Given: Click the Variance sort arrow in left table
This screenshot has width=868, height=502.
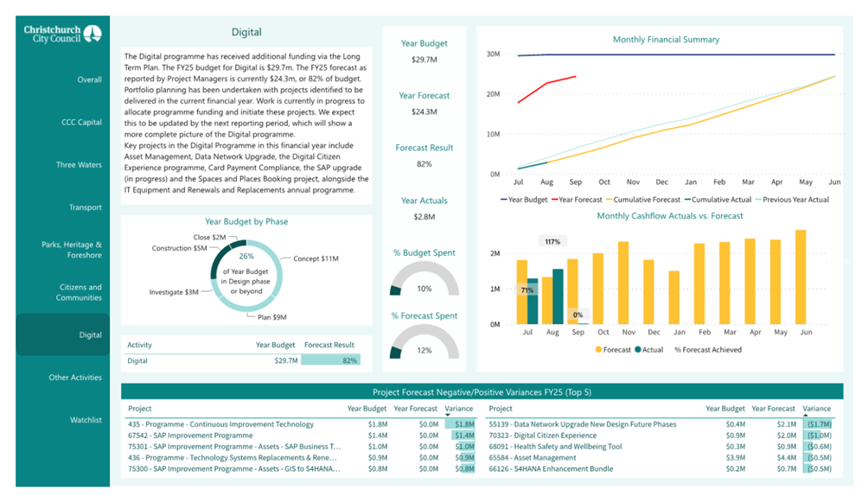Looking at the screenshot, I should (x=448, y=415).
